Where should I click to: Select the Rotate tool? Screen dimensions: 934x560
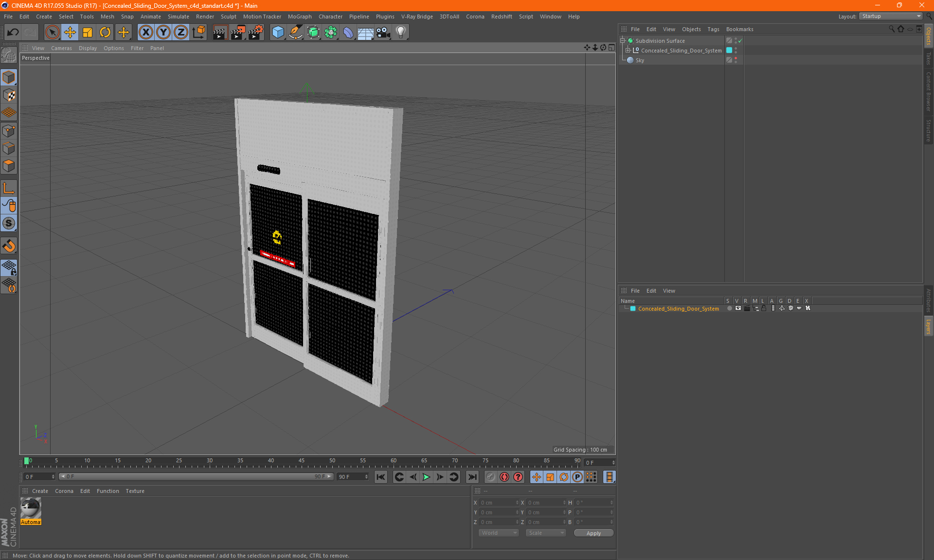pos(105,32)
